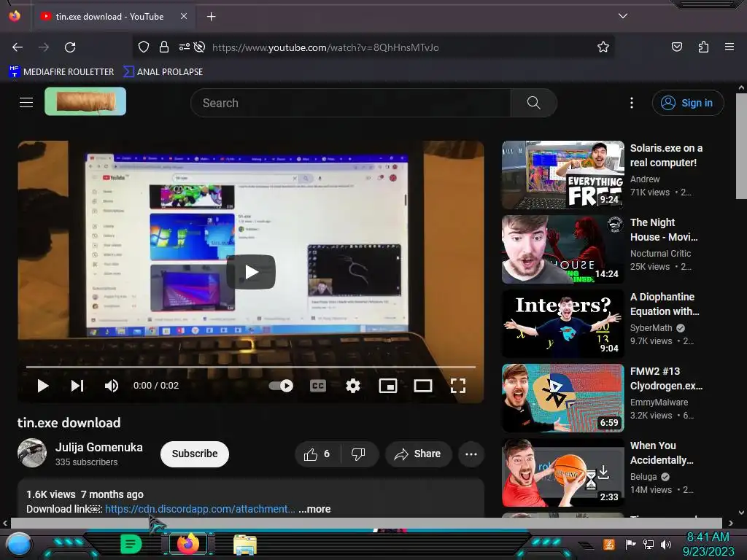Subscribe to Julija Gomenuka
Viewport: 747px width, 560px height.
click(194, 454)
